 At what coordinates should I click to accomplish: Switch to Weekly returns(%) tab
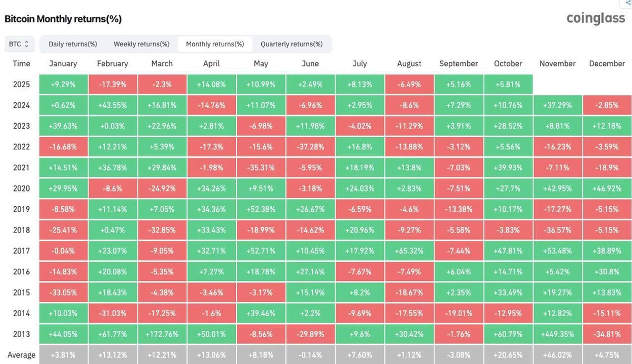(142, 44)
